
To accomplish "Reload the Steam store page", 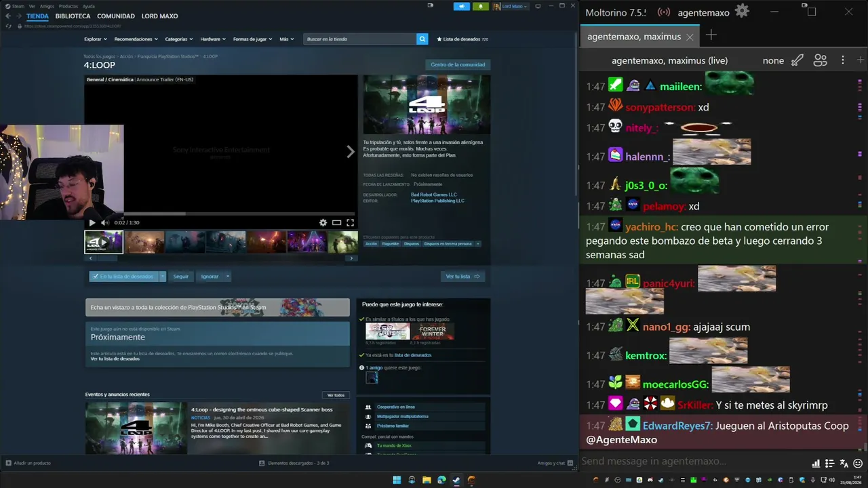I will (8, 26).
